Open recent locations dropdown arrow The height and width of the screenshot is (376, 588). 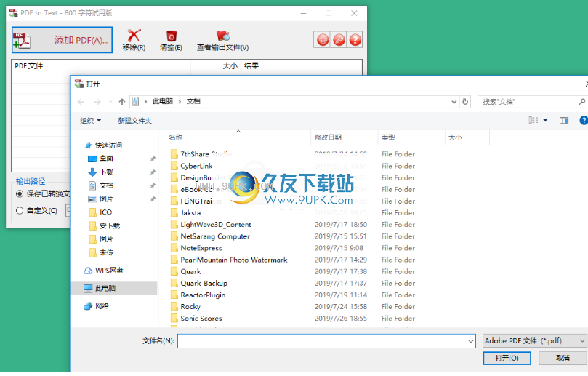point(110,102)
